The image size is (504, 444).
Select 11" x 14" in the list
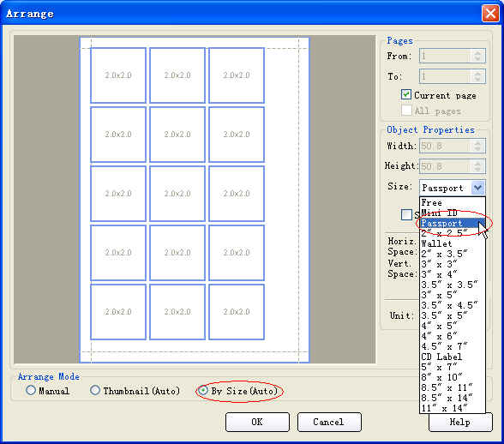coord(453,408)
